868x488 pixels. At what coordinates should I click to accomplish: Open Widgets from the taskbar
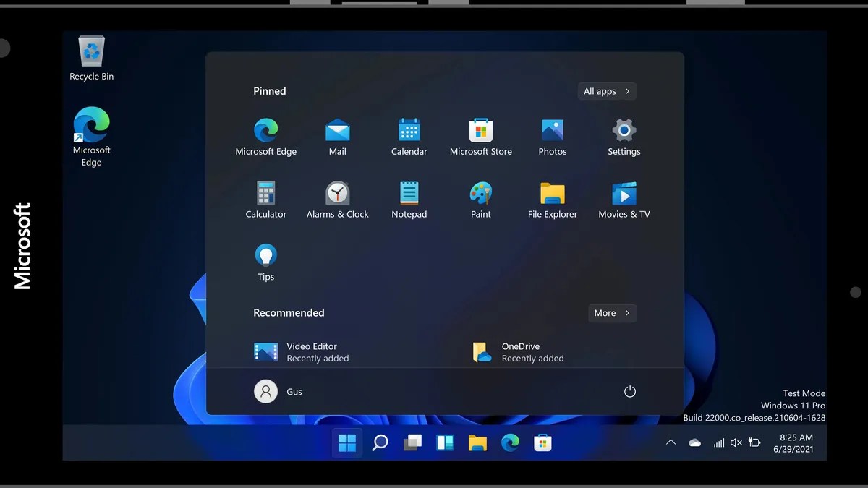click(445, 442)
